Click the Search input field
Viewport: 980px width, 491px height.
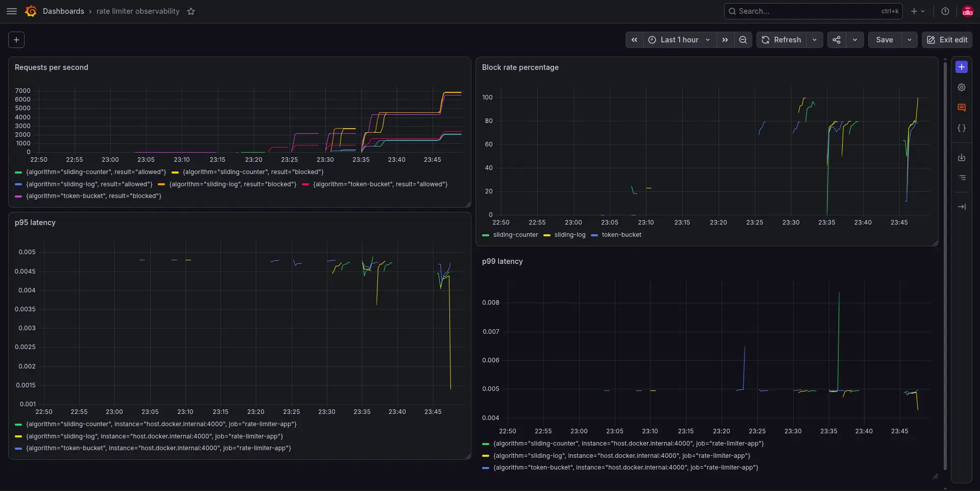tap(813, 11)
